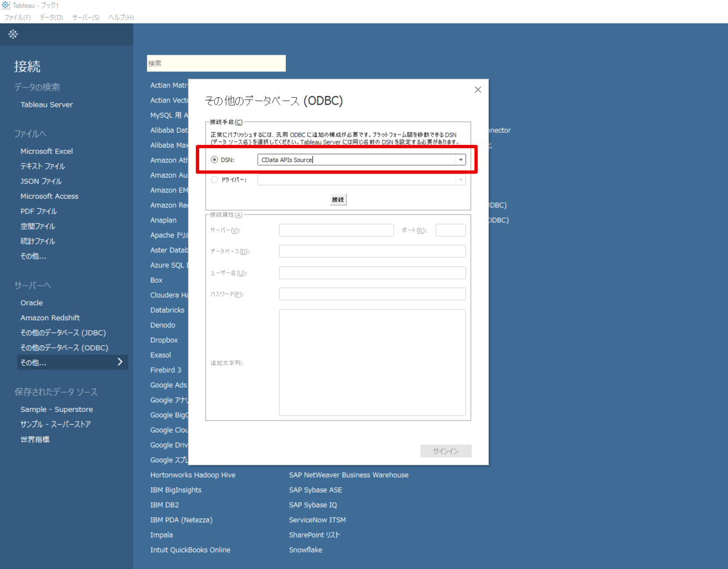728x569 pixels.
Task: Click その他... under ファイルへ
Action: 33,256
